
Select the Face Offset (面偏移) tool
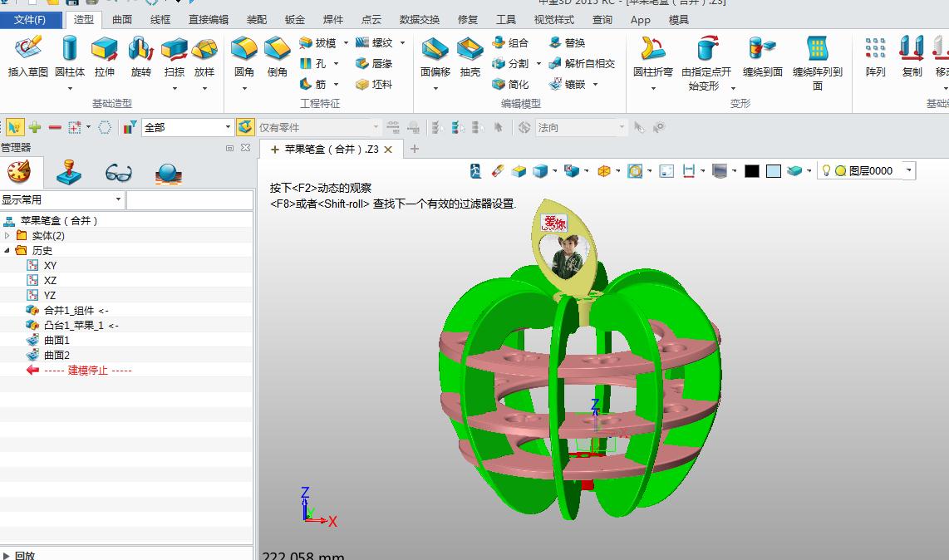(x=435, y=56)
